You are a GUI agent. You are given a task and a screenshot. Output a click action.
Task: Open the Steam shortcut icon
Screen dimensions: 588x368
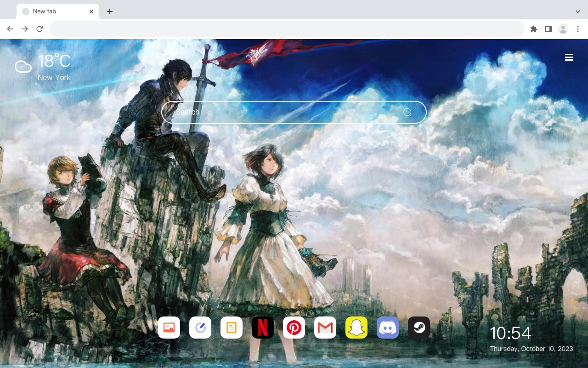point(419,328)
